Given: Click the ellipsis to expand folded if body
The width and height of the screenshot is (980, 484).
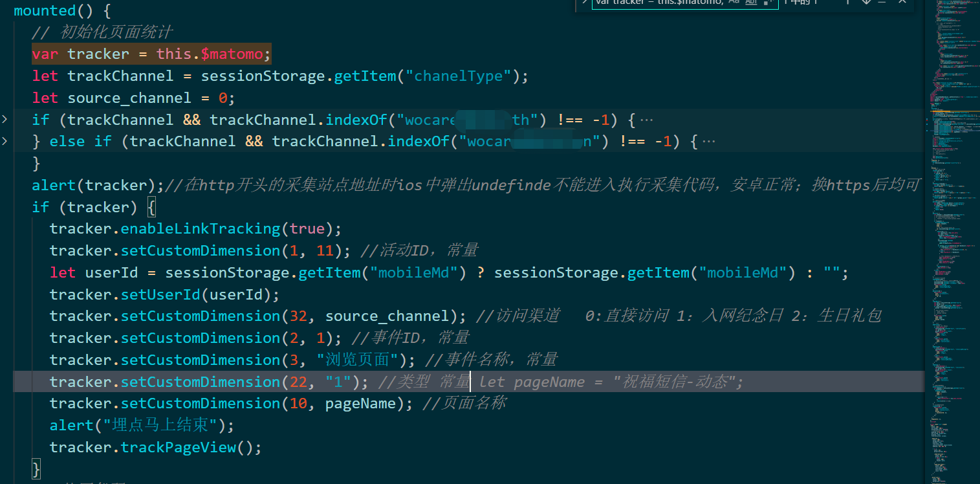Looking at the screenshot, I should tap(649, 119).
